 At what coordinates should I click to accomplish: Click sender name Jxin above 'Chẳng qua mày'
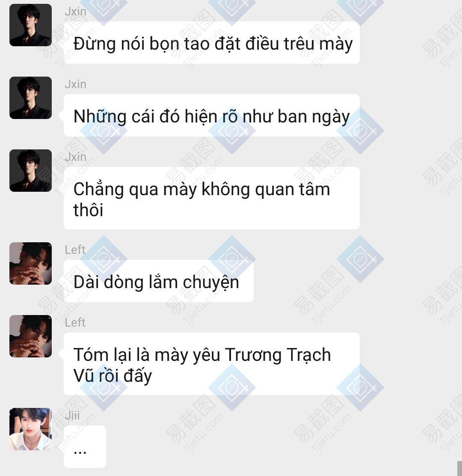[x=76, y=157]
